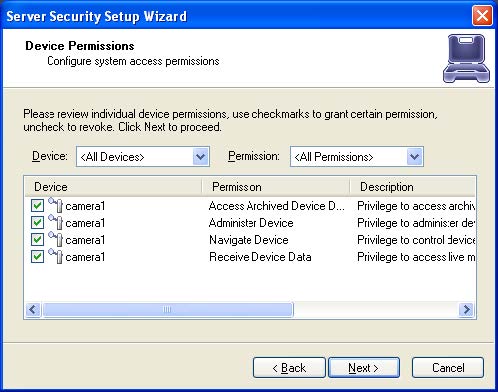The width and height of the screenshot is (498, 392).
Task: Select the <All Devices> combo box
Action: pyautogui.click(x=143, y=156)
